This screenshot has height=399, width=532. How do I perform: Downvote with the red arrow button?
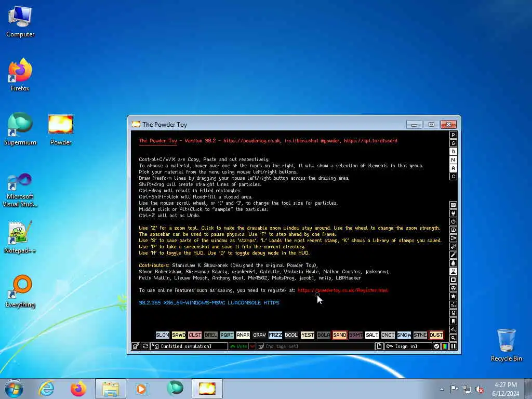252,346
